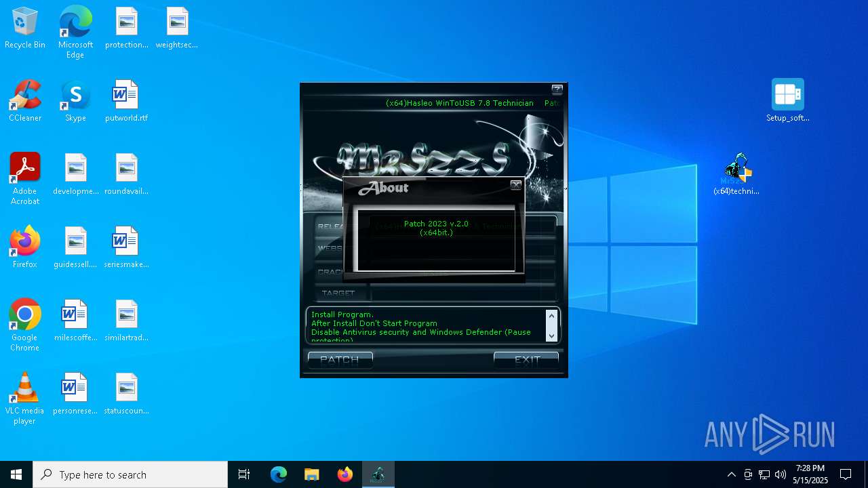Select the putworld.rtf document icon
Image resolution: width=868 pixels, height=488 pixels.
[126, 101]
